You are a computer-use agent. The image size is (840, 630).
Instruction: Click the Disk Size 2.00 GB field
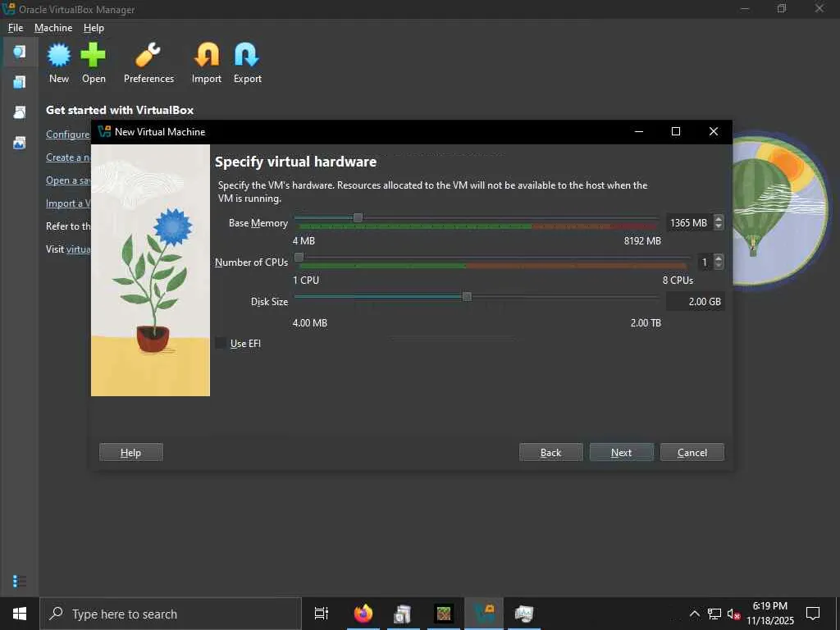[695, 302]
